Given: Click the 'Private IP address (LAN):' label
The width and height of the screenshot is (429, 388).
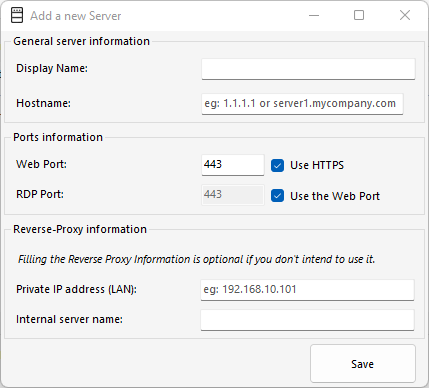Looking at the screenshot, I should 76,289.
